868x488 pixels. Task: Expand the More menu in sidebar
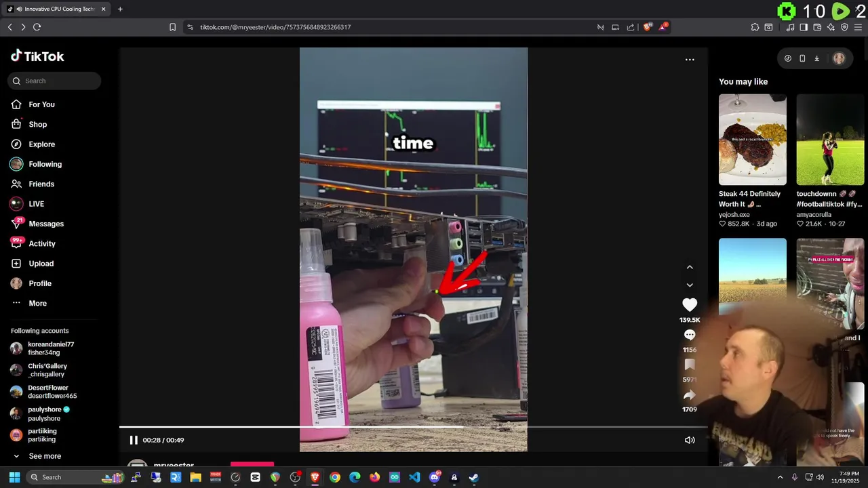pos(37,303)
